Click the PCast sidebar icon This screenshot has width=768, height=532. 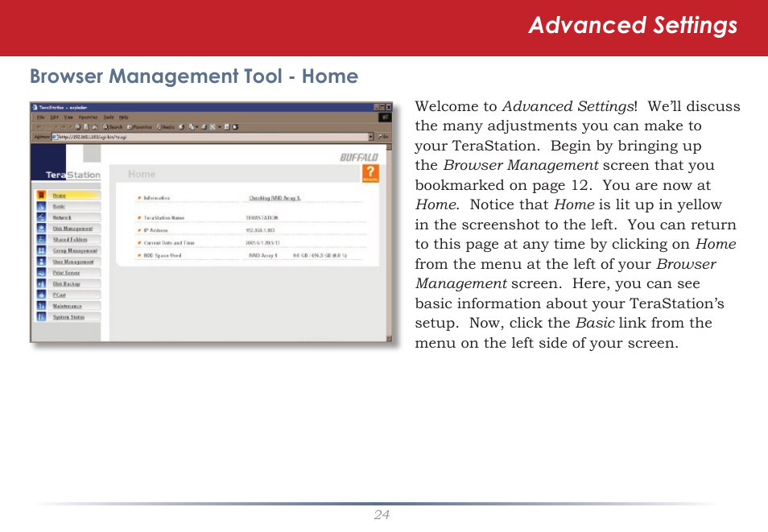42,295
